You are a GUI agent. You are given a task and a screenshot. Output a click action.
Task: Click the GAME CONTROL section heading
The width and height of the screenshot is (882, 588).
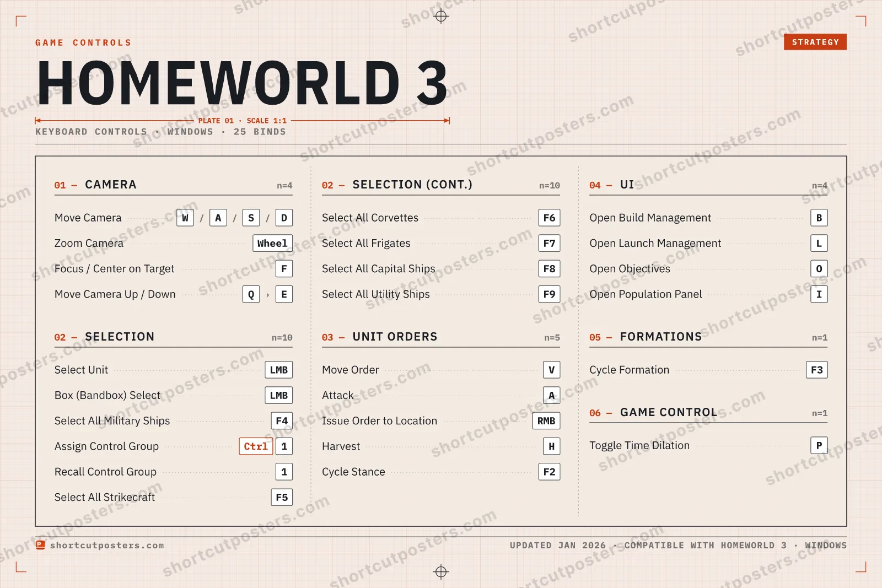(x=669, y=412)
